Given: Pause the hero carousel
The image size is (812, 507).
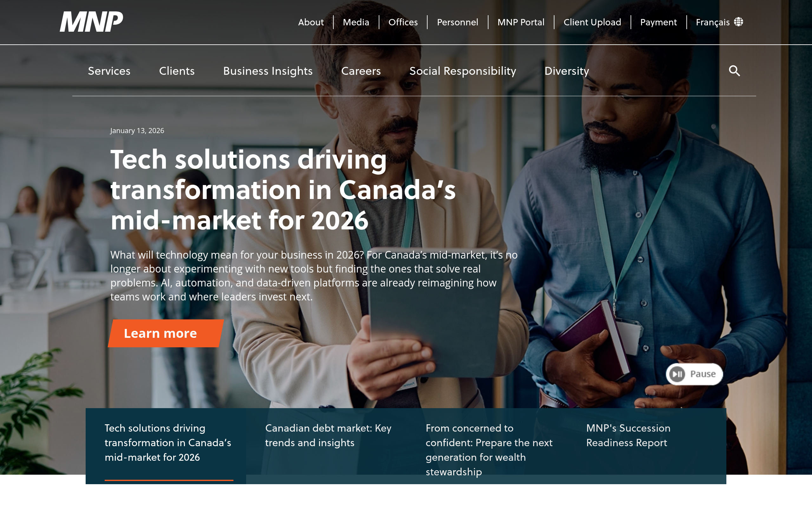Looking at the screenshot, I should coord(694,374).
